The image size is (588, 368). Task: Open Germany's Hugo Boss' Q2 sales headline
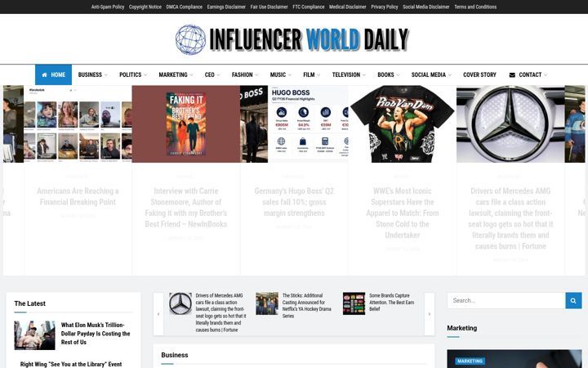coord(294,202)
